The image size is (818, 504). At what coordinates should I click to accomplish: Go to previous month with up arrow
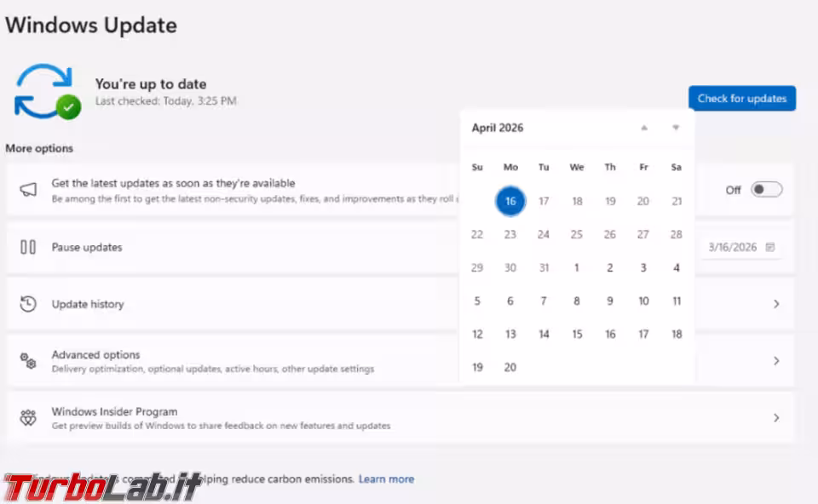click(644, 128)
